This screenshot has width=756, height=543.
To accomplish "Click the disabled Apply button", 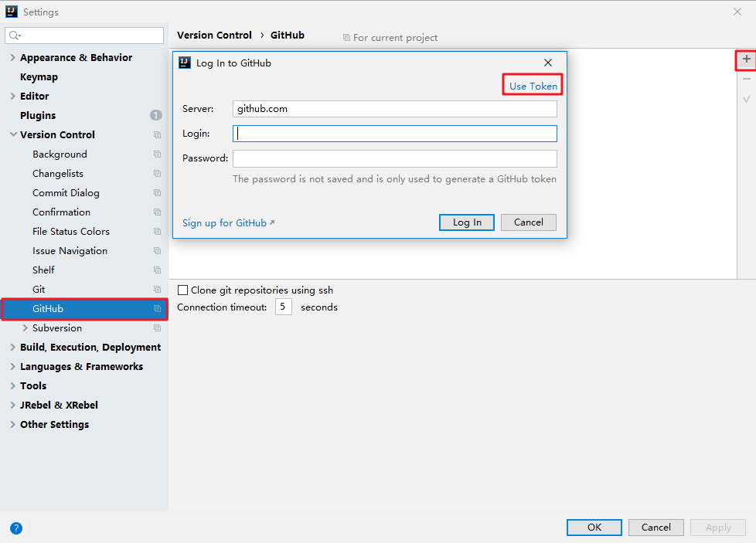I will coord(718,527).
